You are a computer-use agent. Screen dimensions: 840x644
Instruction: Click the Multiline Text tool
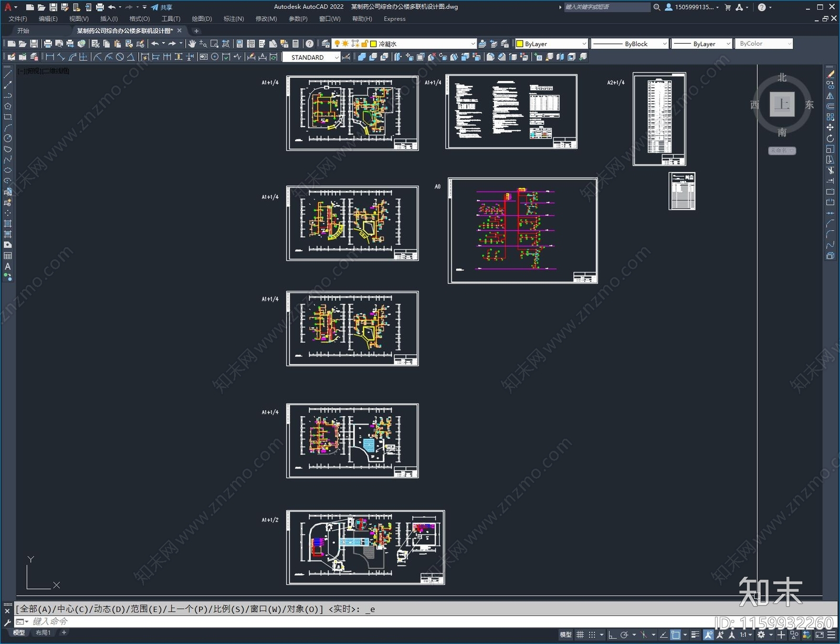click(x=8, y=267)
